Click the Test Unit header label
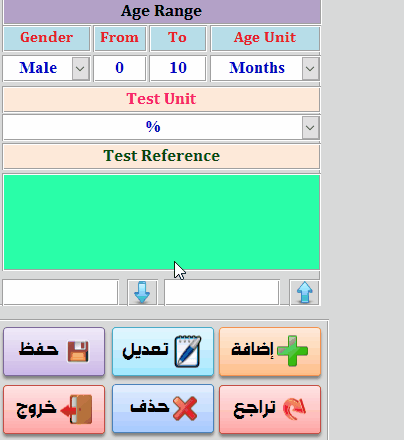404x440 pixels. tap(161, 99)
